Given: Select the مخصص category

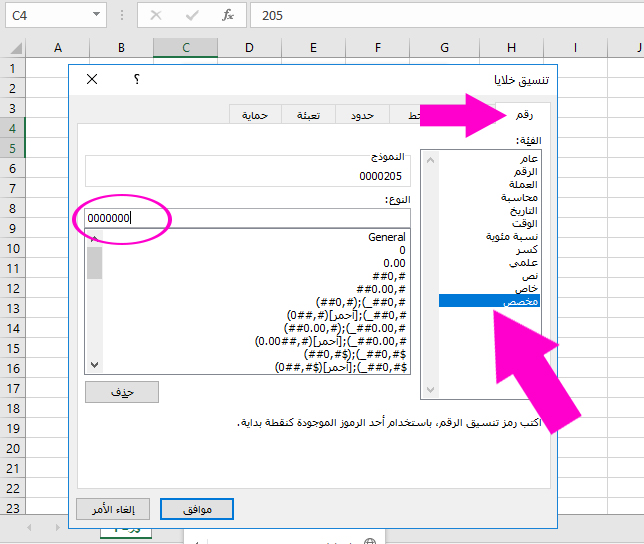Looking at the screenshot, I should tap(489, 301).
